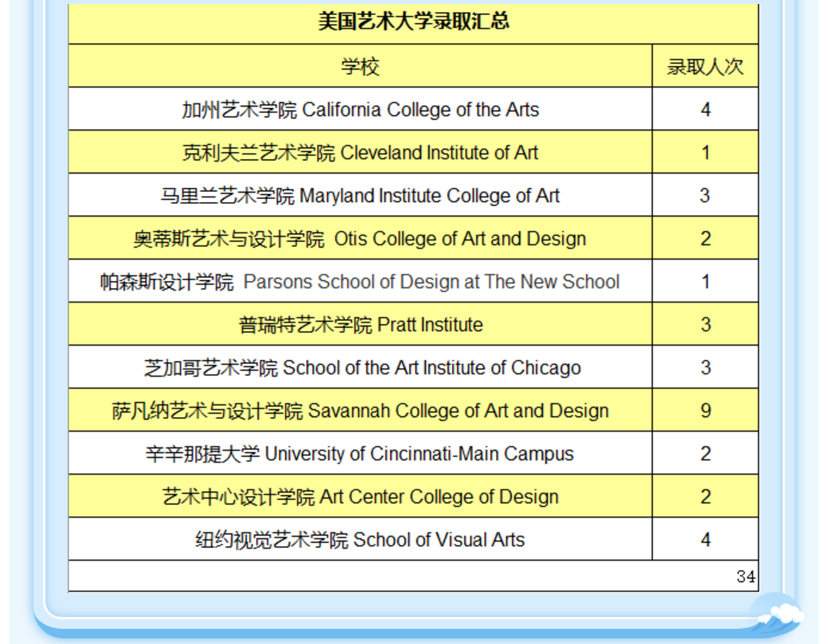Image resolution: width=828 pixels, height=644 pixels.
Task: Click the Art Center College of Design cell
Action: pos(360,498)
